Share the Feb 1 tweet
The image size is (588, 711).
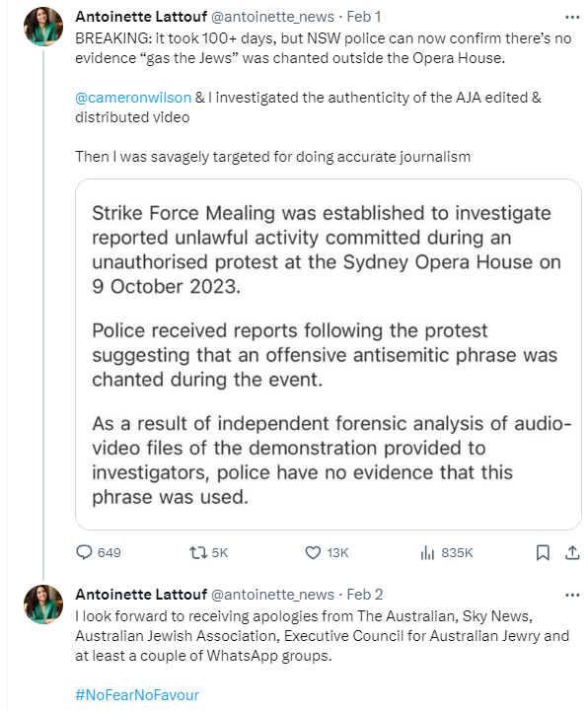click(572, 553)
